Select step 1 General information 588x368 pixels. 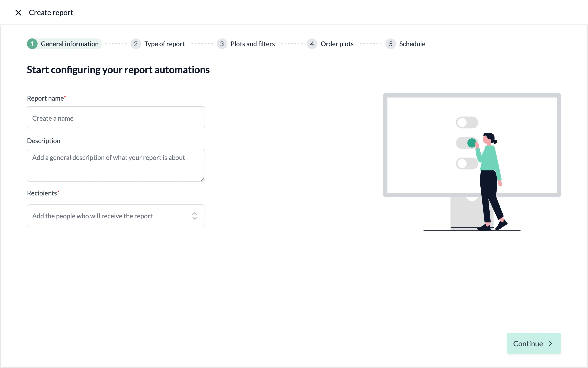[x=64, y=44]
